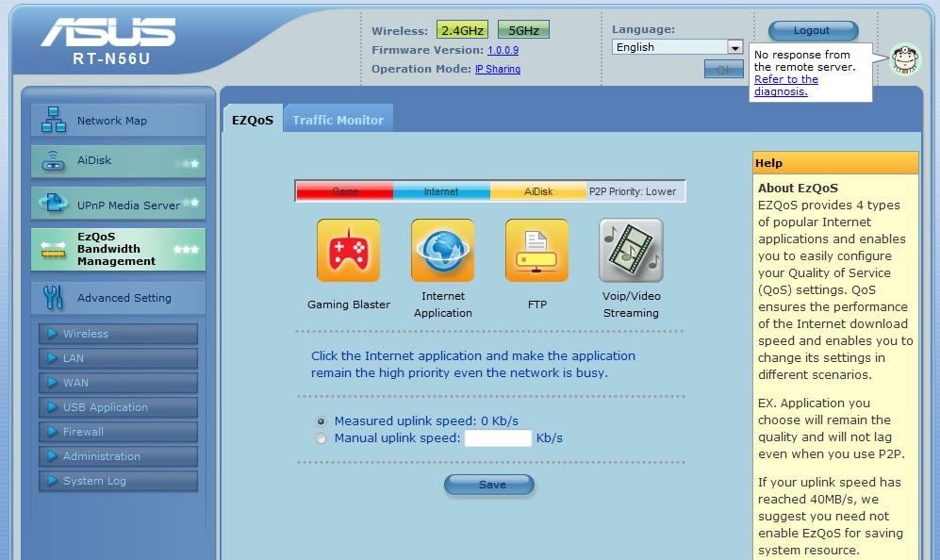Switch to the EZQoS tab

pos(253,120)
